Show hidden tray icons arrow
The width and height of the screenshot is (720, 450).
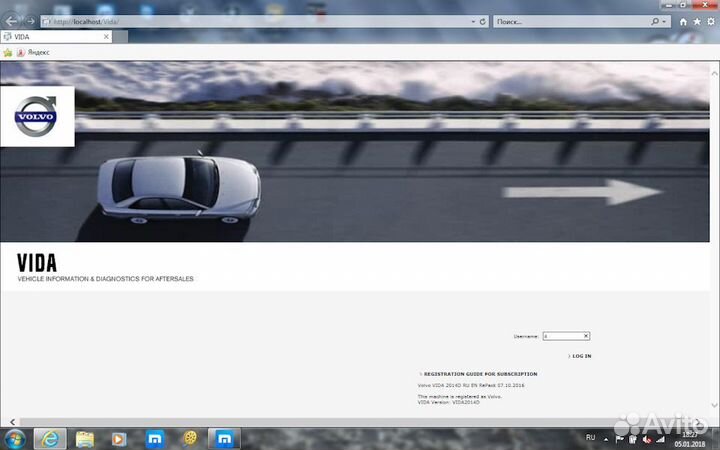pyautogui.click(x=606, y=439)
